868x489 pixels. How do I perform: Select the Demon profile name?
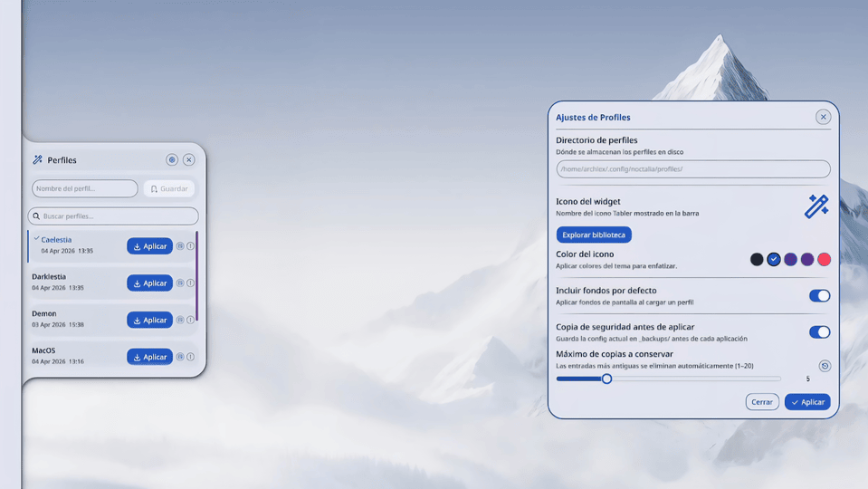[43, 313]
